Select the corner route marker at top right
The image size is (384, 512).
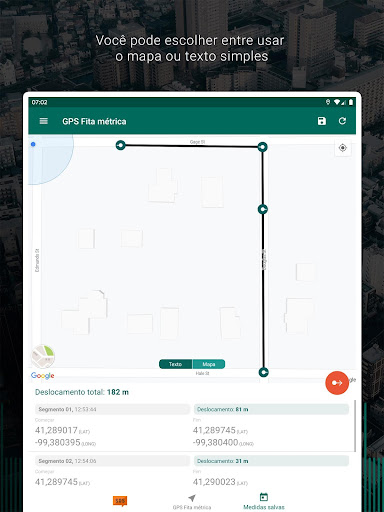(263, 147)
